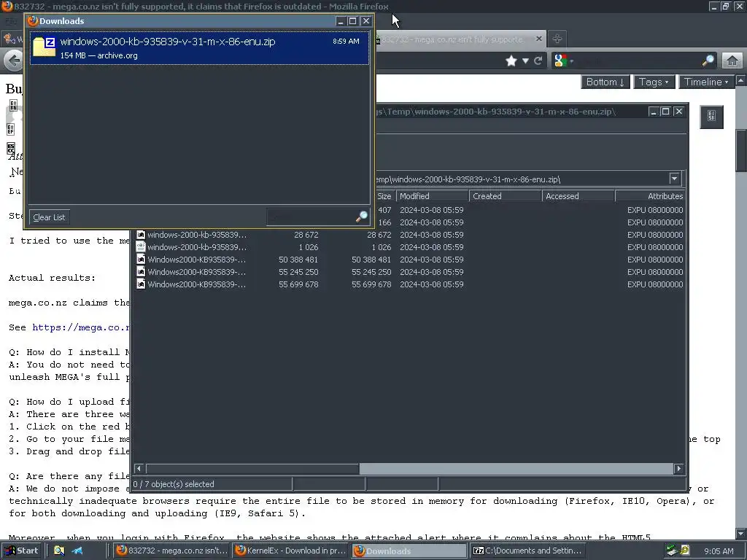This screenshot has height=560, width=747.
Task: Reload the page with the refresh icon
Action: pyautogui.click(x=538, y=61)
